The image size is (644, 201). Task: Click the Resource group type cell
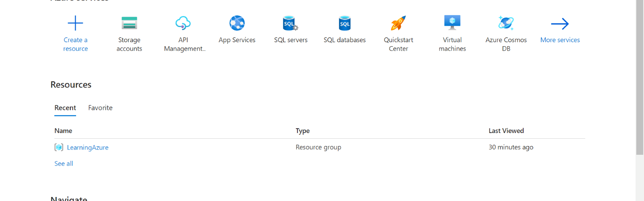click(318, 147)
